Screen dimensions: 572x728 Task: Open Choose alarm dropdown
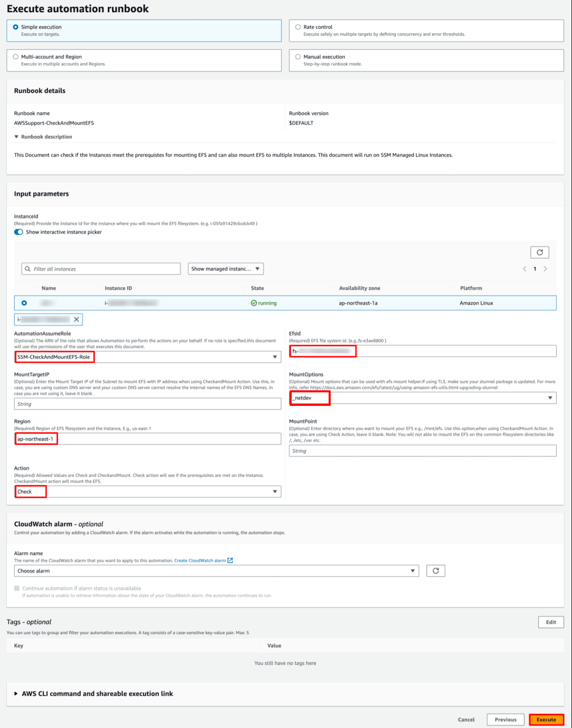coord(217,571)
